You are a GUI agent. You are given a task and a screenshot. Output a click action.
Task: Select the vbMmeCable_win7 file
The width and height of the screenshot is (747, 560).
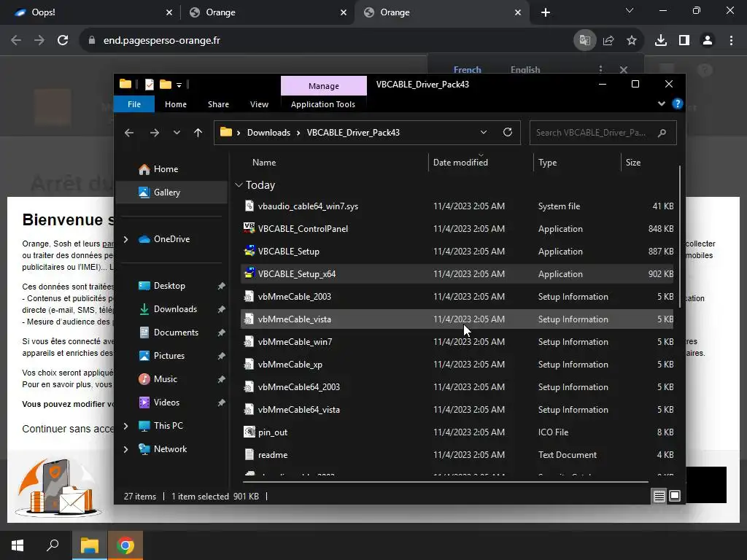coord(457,342)
